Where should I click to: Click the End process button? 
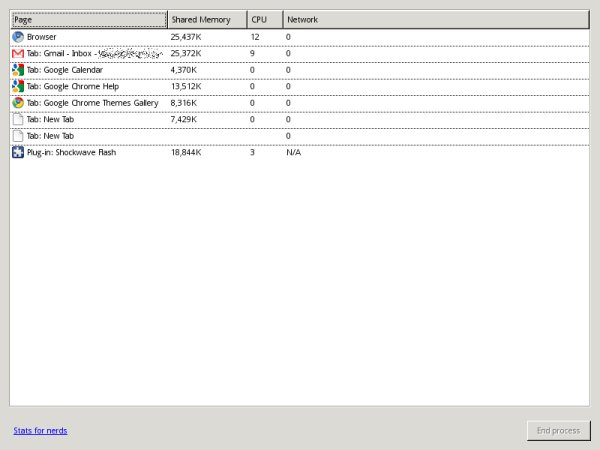pos(558,430)
